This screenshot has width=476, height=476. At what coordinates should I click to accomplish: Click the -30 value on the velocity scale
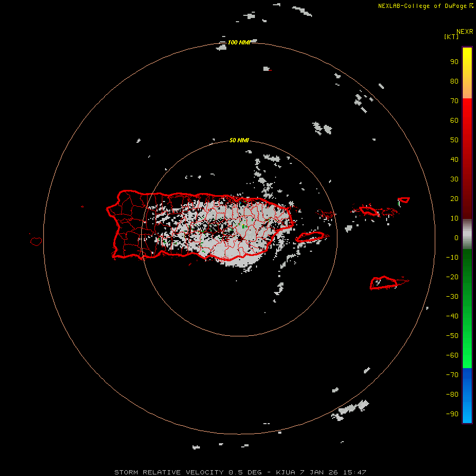pyautogui.click(x=452, y=297)
